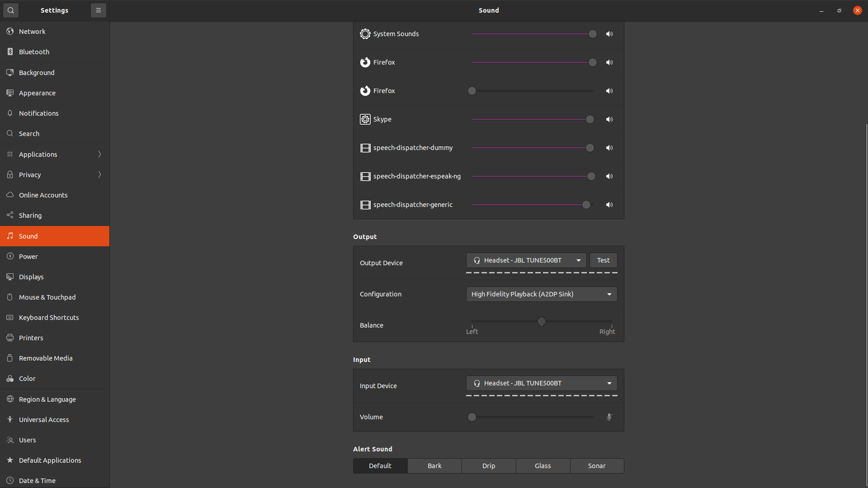Screen dimensions: 868x488
Task: Click the first Firefox app icon
Action: [x=365, y=62]
